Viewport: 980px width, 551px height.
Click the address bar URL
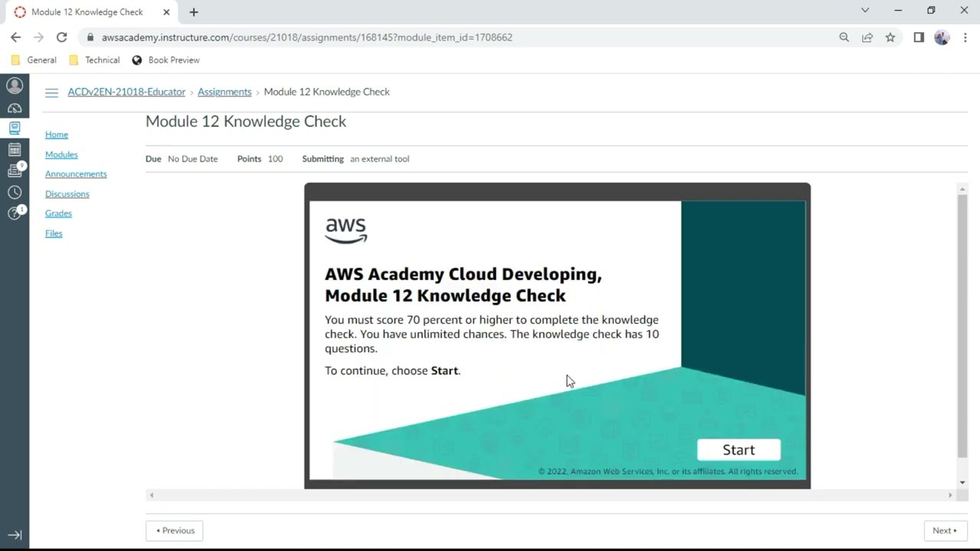point(306,37)
